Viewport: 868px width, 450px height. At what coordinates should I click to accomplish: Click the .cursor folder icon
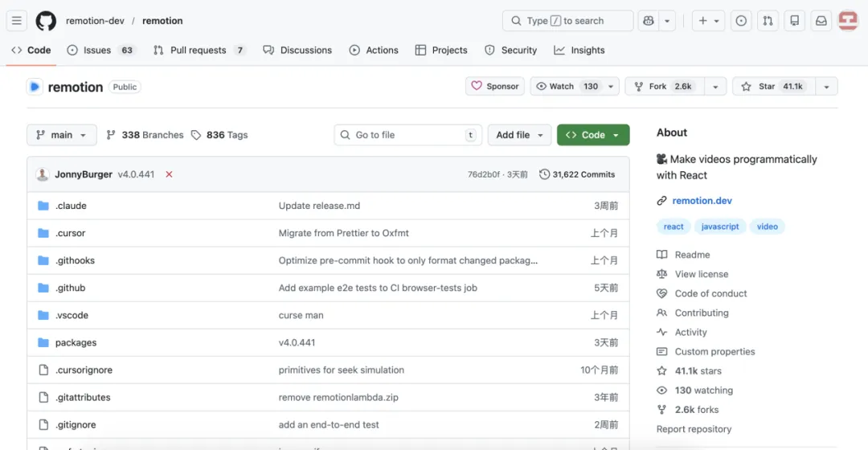click(x=43, y=233)
